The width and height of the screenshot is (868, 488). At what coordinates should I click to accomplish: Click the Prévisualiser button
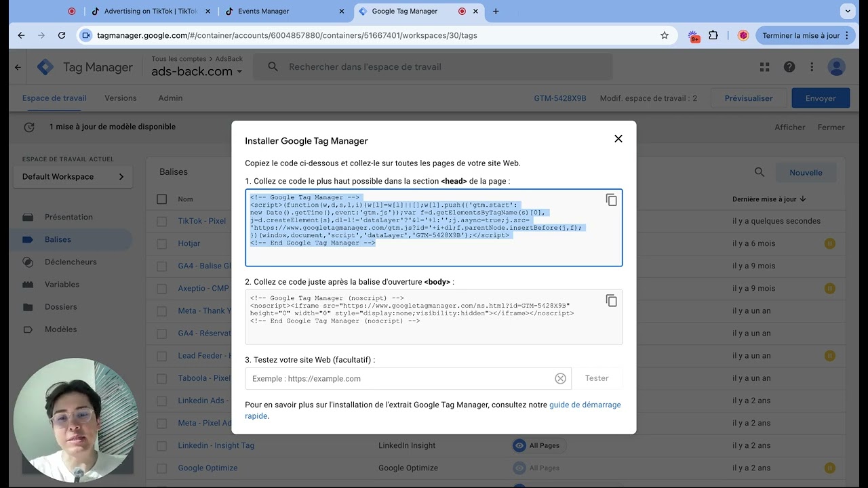tap(749, 98)
